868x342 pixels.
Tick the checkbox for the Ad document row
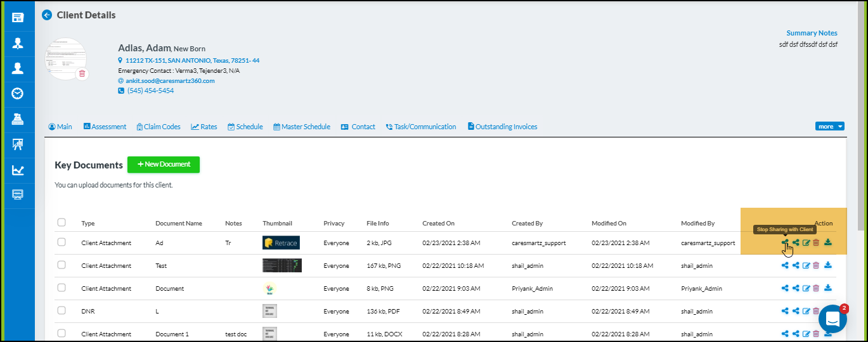point(62,242)
